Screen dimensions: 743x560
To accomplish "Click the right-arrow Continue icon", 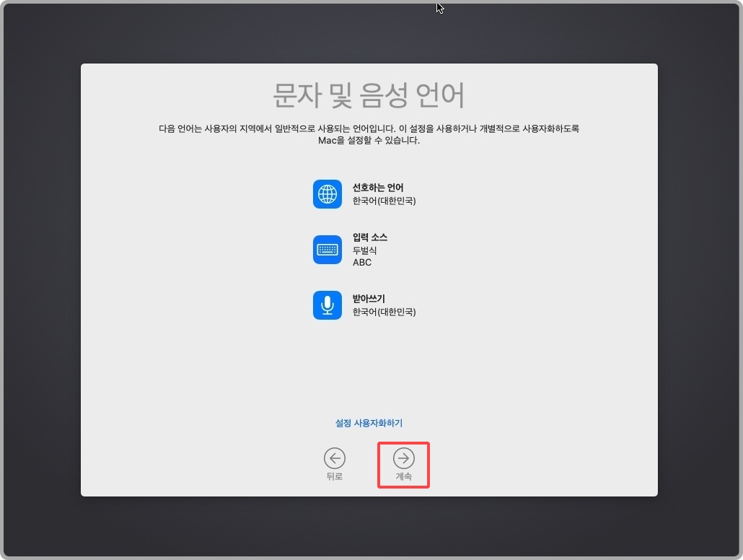I will click(x=403, y=457).
